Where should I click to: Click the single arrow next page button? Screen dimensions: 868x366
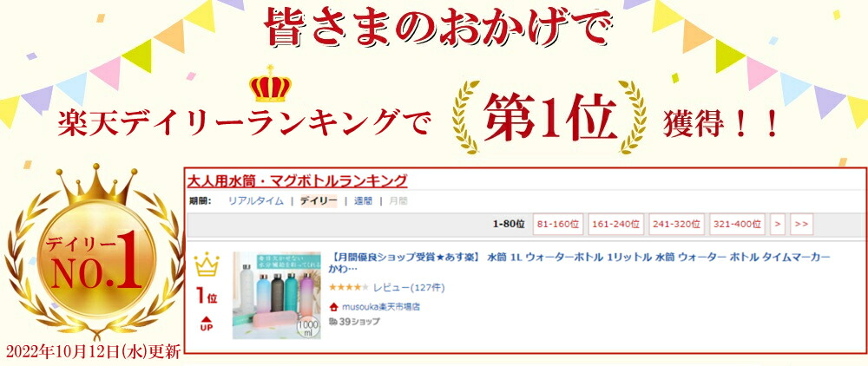click(x=778, y=225)
